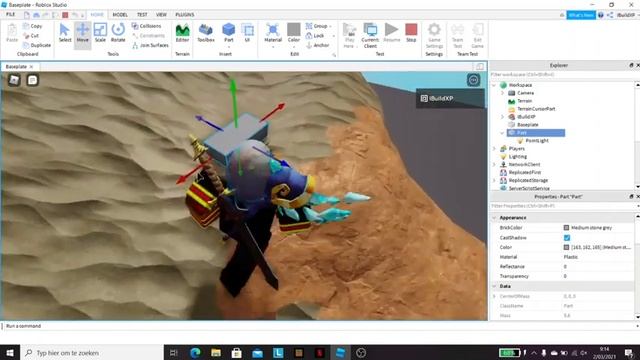Open the Material picker
This screenshot has height=360, width=640.
[273, 33]
